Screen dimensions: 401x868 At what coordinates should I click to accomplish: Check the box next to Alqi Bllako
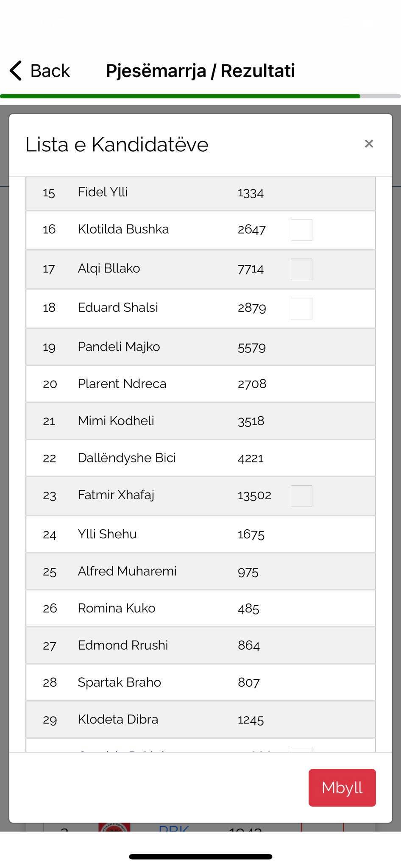coord(301,269)
